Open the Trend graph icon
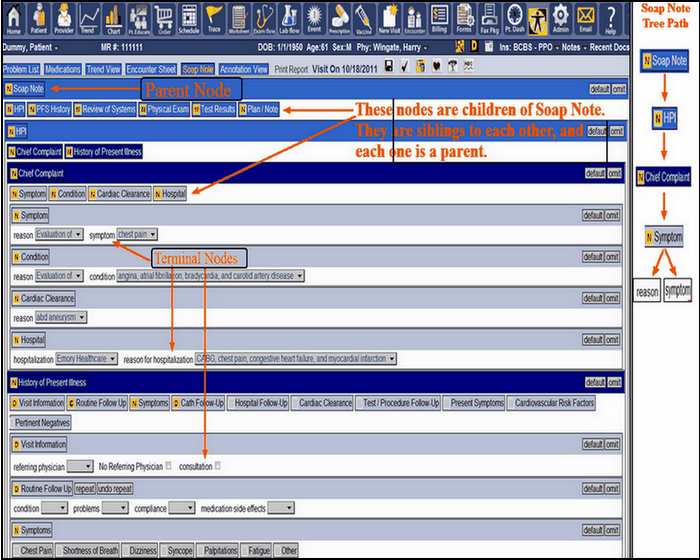The height and width of the screenshot is (560, 700). tap(88, 18)
